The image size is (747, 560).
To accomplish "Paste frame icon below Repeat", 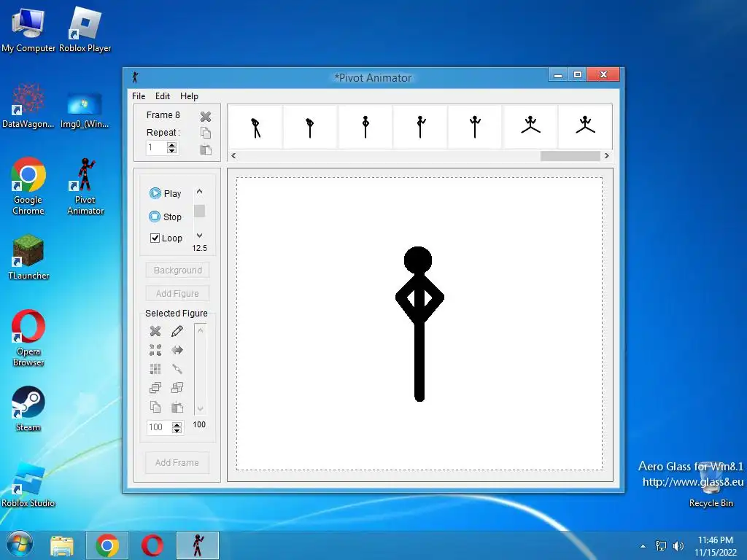I will coord(205,149).
